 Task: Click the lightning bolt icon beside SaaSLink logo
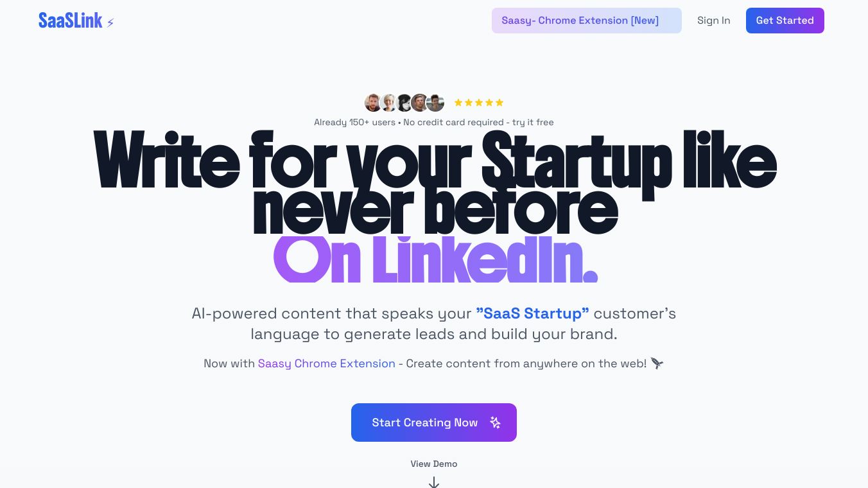point(110,23)
